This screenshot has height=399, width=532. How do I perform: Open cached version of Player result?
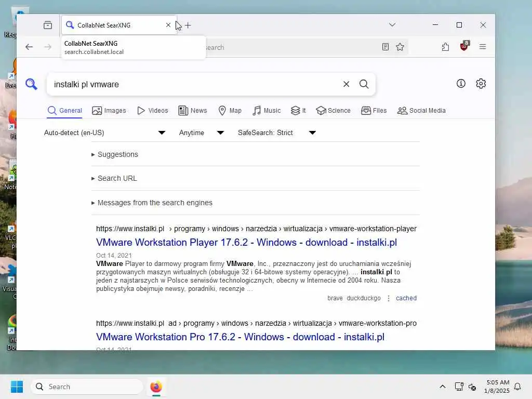click(406, 298)
